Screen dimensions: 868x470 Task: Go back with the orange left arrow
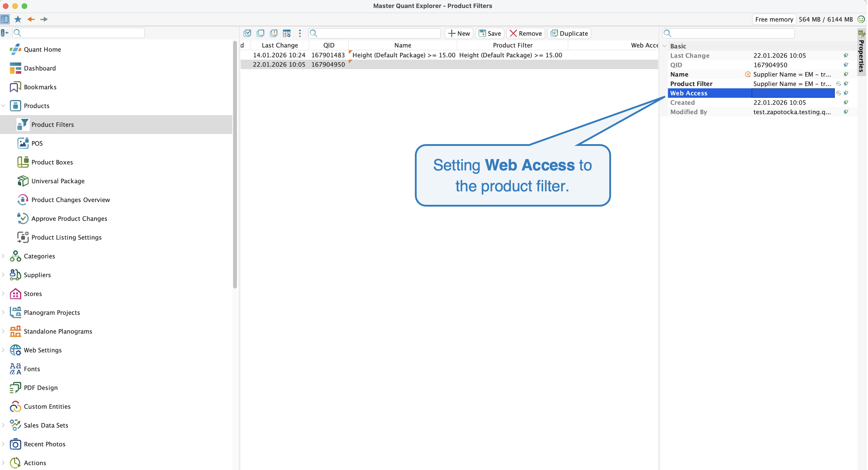click(x=31, y=19)
